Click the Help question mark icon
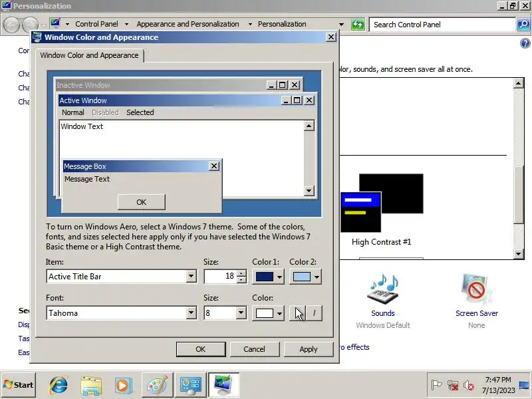The height and width of the screenshot is (399, 532). pos(525,43)
